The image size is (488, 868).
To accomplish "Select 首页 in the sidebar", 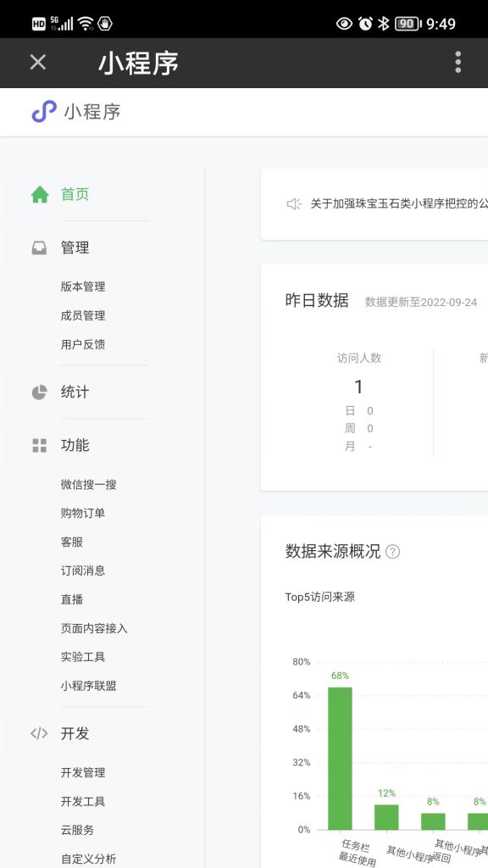I will pyautogui.click(x=75, y=194).
